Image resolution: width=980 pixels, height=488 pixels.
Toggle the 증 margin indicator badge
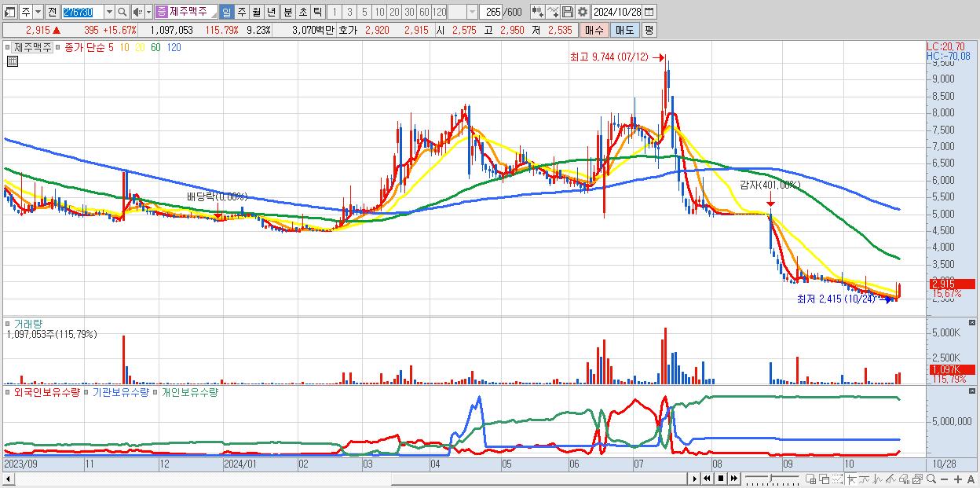pos(161,12)
